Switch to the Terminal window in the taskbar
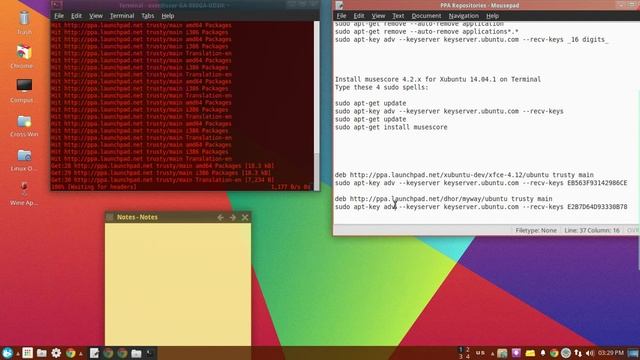 [150, 353]
